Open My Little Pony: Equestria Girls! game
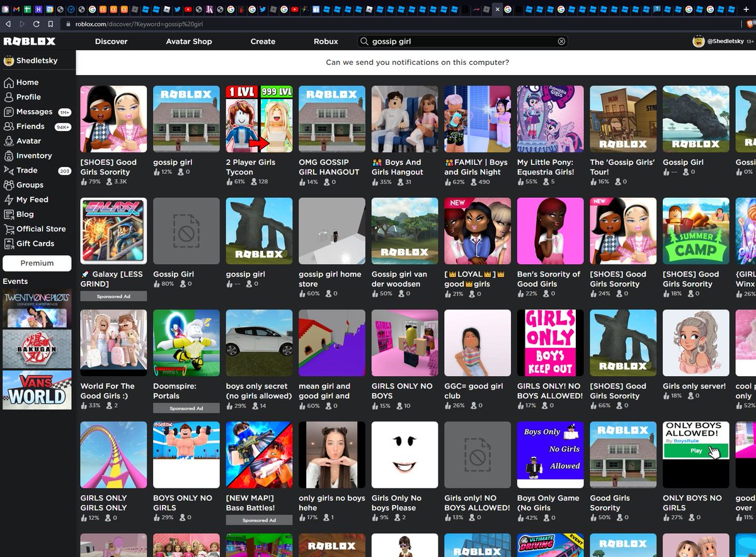The height and width of the screenshot is (557, 756). [x=550, y=119]
